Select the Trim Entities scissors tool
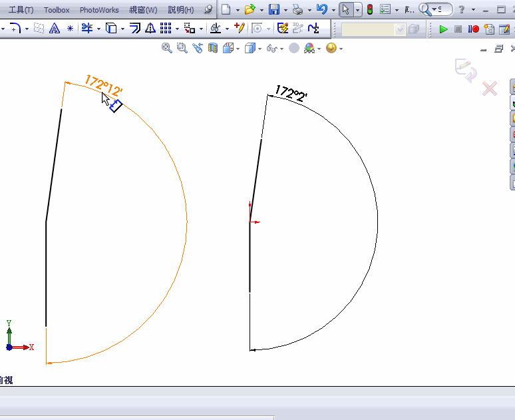515x420 pixels. click(x=87, y=29)
